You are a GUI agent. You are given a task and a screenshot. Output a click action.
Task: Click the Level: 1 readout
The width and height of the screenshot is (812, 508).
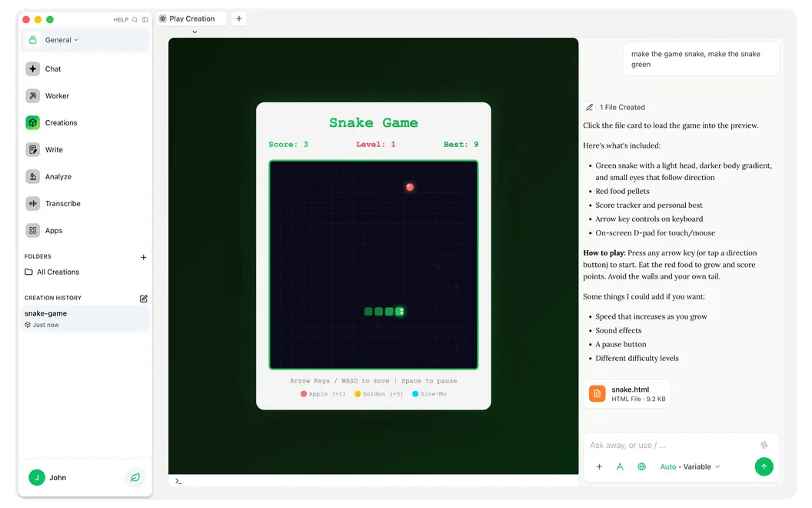pos(375,144)
